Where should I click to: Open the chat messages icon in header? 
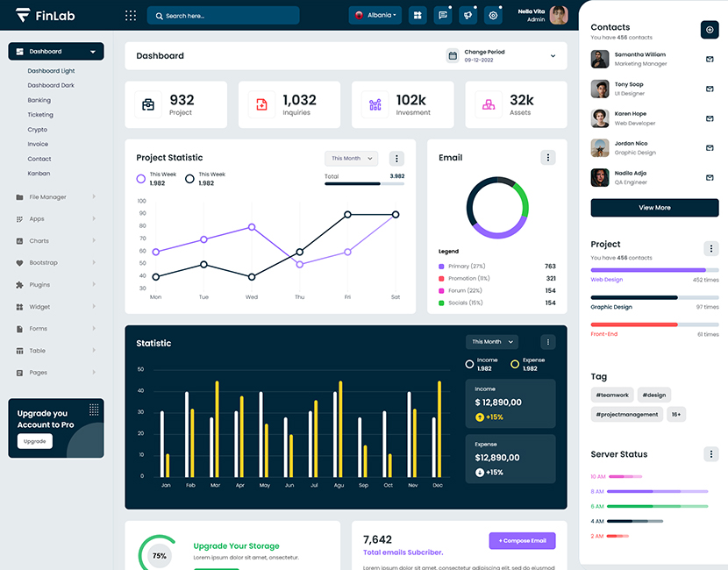tap(443, 15)
